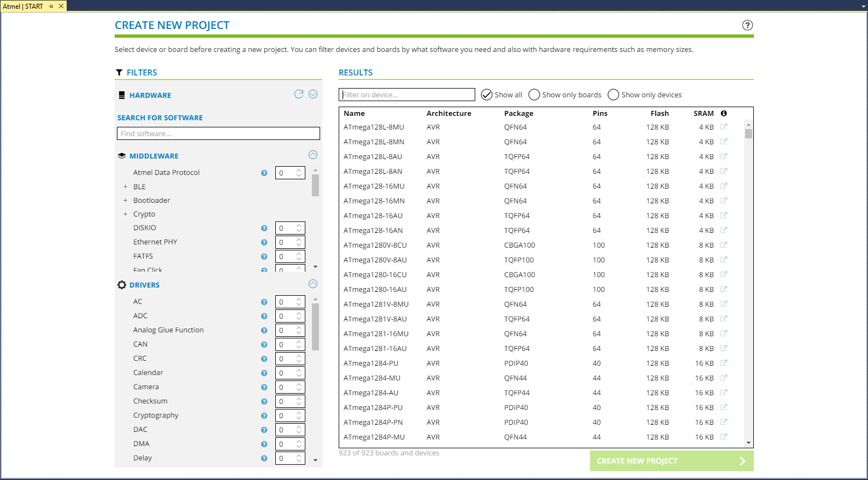Select Show only devices option
868x480 pixels.
pos(613,95)
